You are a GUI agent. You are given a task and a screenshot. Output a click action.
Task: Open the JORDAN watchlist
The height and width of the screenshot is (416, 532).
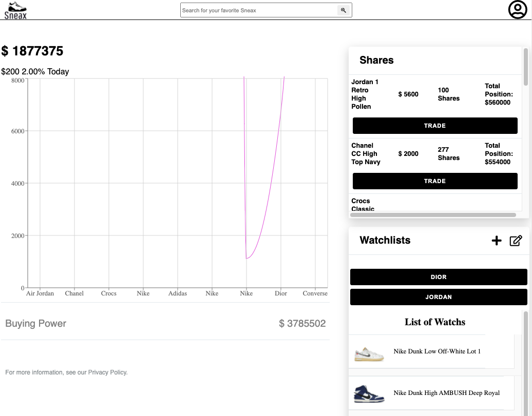(439, 297)
